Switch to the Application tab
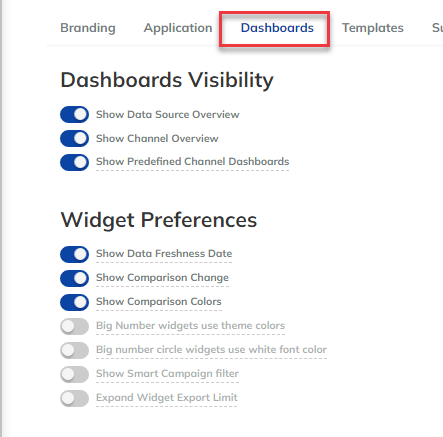Viewport: 443px width, 437px height. click(x=178, y=28)
